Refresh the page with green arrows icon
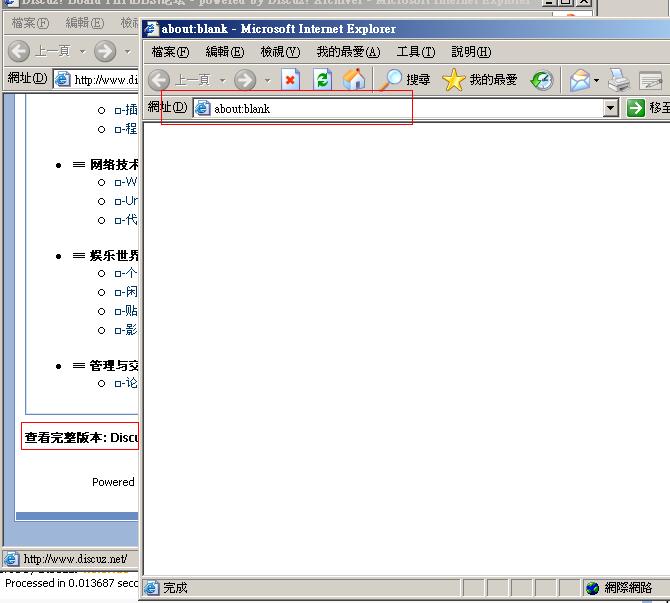Screen dimensions: 670x603 coord(323,79)
